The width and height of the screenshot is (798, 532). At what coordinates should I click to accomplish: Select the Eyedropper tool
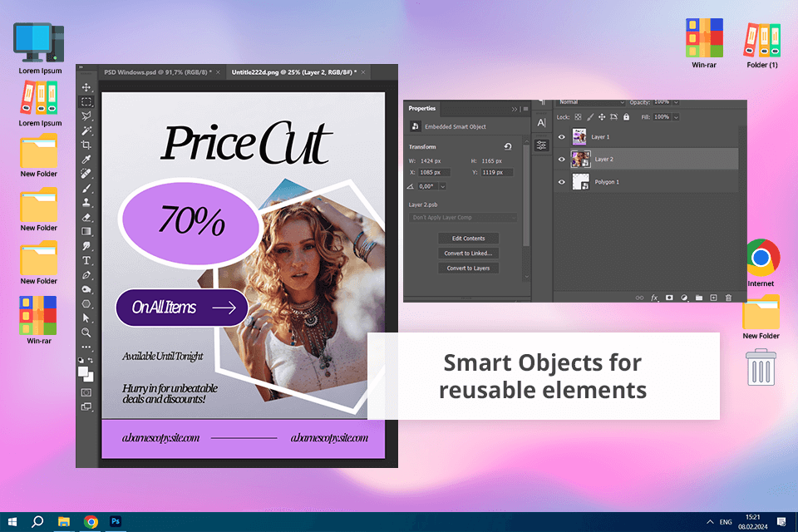coord(86,160)
